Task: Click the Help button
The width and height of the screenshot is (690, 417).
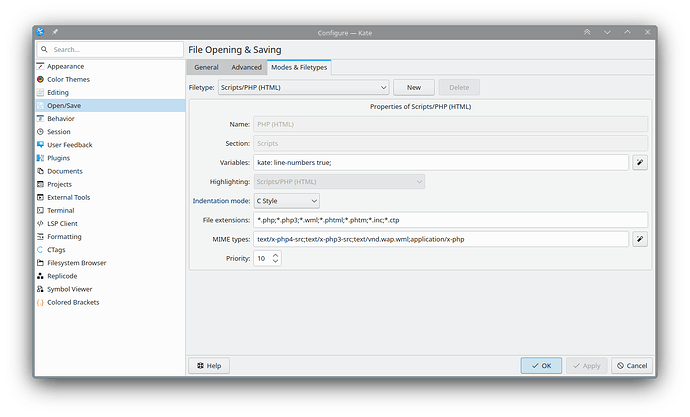Action: pyautogui.click(x=209, y=366)
